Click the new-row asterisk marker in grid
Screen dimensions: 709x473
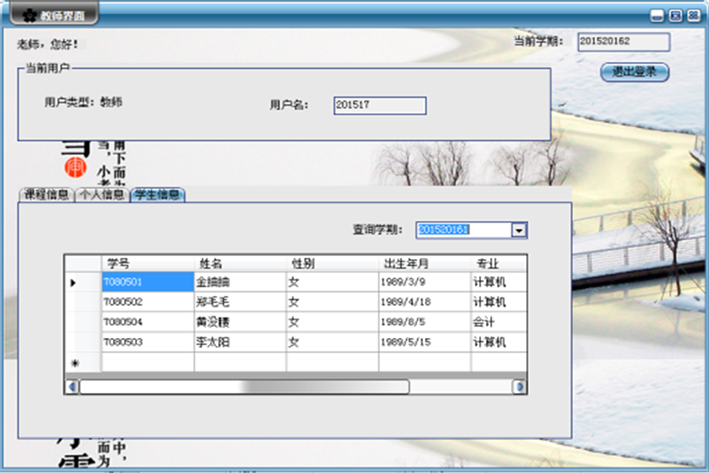(x=72, y=363)
